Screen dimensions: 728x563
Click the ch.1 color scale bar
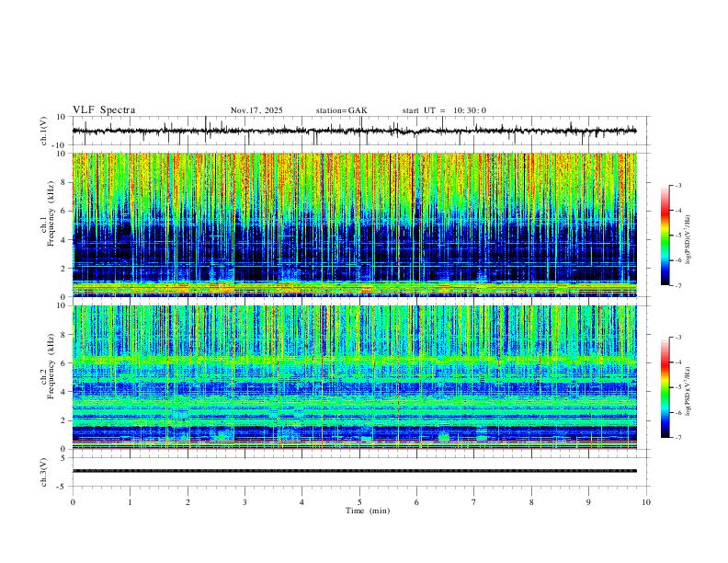(x=665, y=236)
